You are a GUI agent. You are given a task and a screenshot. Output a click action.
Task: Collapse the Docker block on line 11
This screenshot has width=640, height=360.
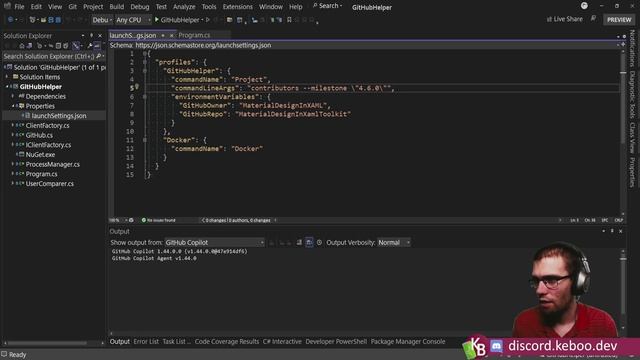pos(145,140)
